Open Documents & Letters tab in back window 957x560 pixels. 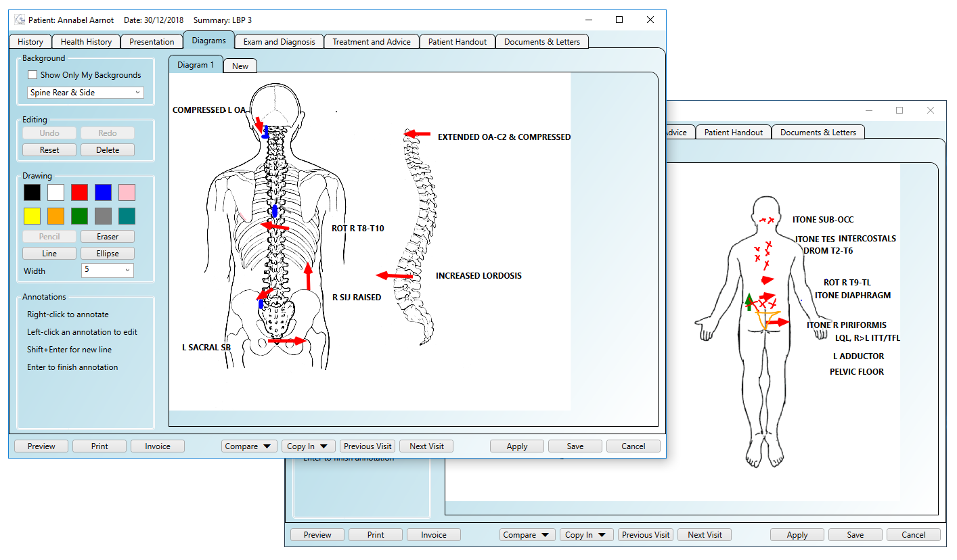coord(818,133)
